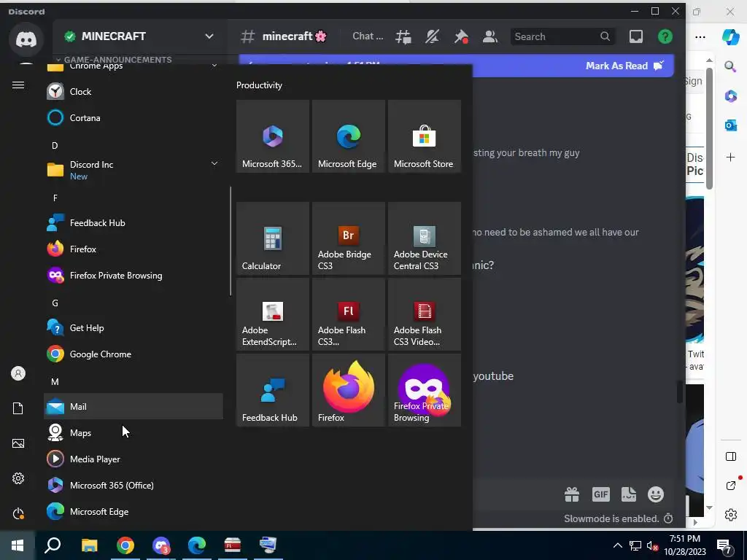Open Firefox Private Browsing in app list
Screen dimensions: 747x560
click(133, 275)
